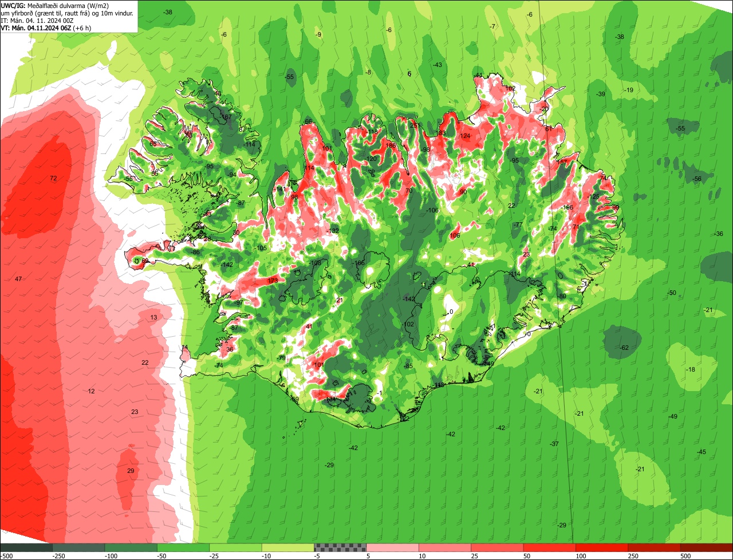Select the darkest red above-500 legend swatch
This screenshot has height=560, width=733.
tap(707, 547)
